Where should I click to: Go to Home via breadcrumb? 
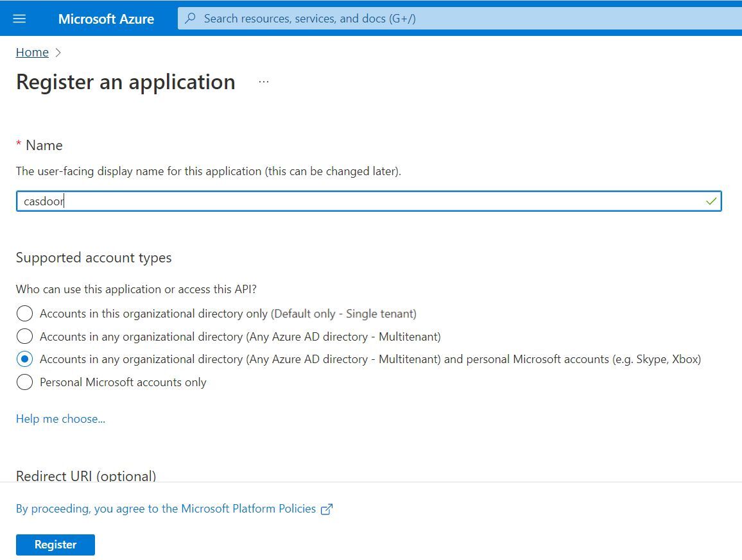pos(32,53)
